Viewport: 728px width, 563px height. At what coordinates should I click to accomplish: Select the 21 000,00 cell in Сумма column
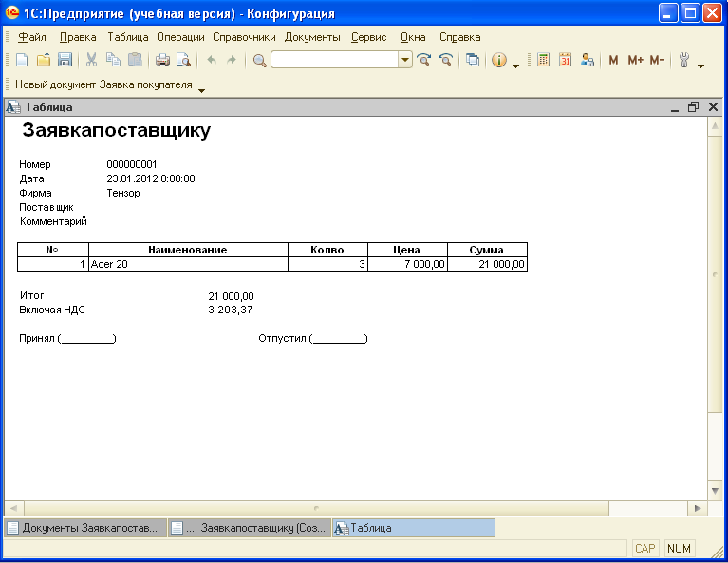pyautogui.click(x=487, y=264)
